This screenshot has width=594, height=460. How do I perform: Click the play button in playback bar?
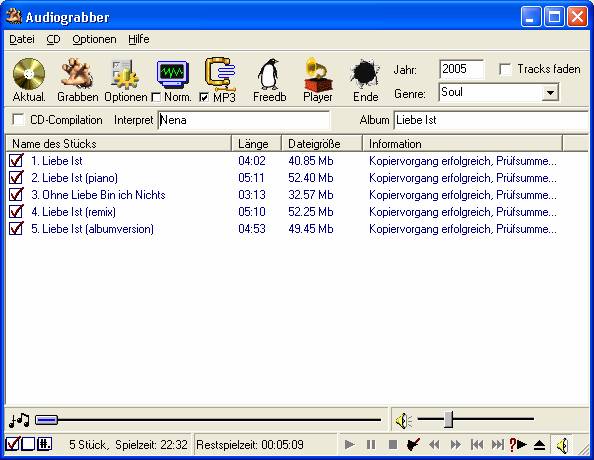pos(350,444)
